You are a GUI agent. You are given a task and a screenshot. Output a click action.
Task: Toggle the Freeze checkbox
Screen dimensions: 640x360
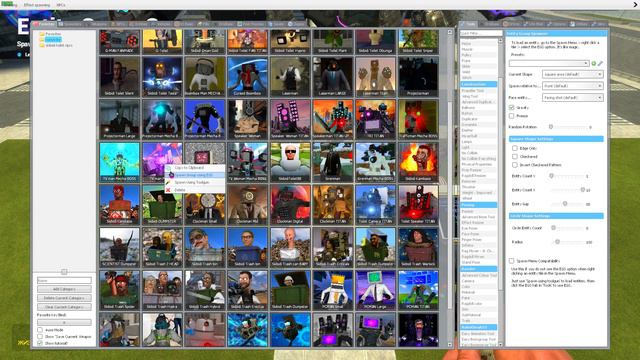click(511, 116)
